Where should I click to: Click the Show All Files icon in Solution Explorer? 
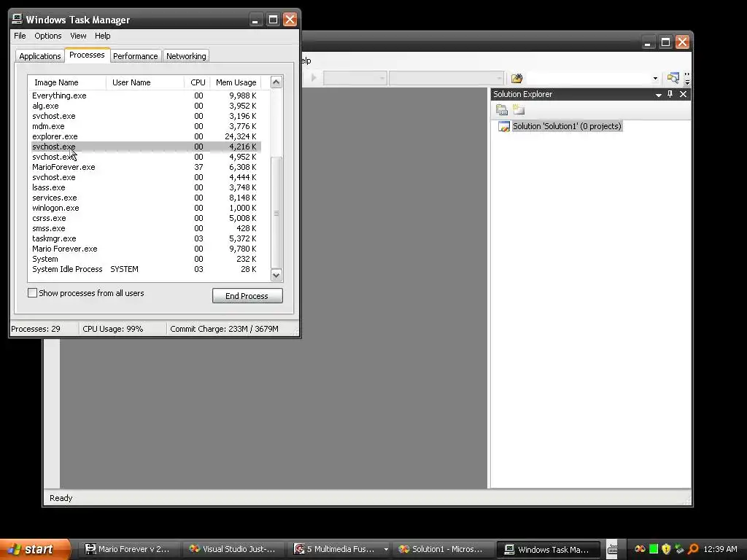(x=519, y=110)
